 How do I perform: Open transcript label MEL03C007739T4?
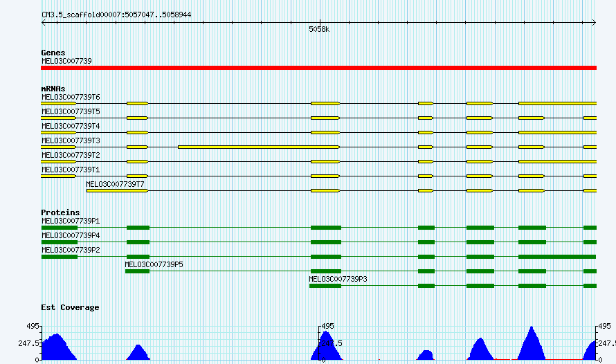pos(71,126)
